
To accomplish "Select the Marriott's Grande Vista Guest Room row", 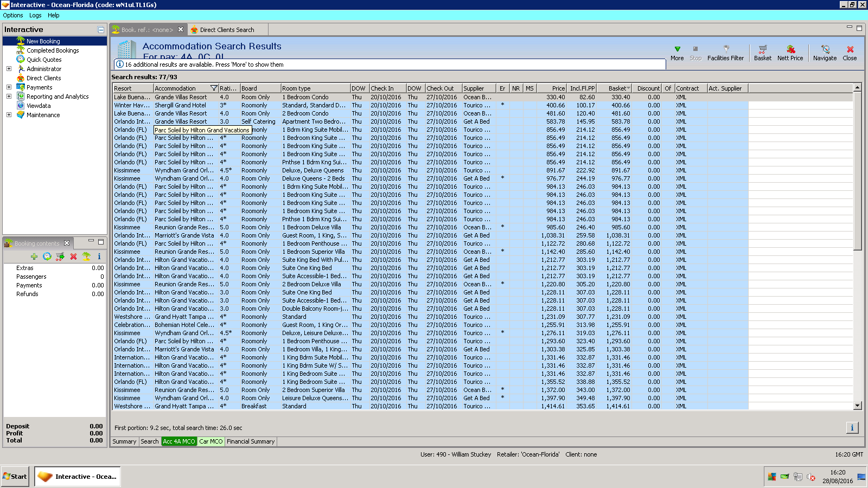I will click(430, 235).
